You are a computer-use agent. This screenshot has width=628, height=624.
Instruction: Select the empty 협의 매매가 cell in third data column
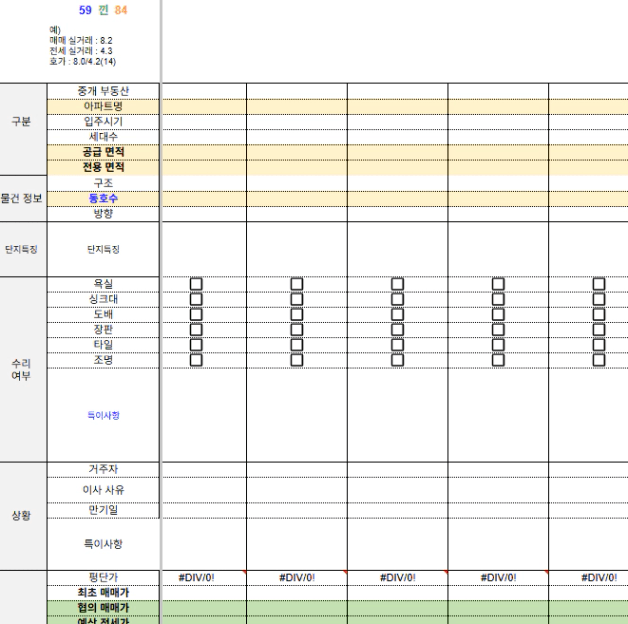(x=397, y=608)
